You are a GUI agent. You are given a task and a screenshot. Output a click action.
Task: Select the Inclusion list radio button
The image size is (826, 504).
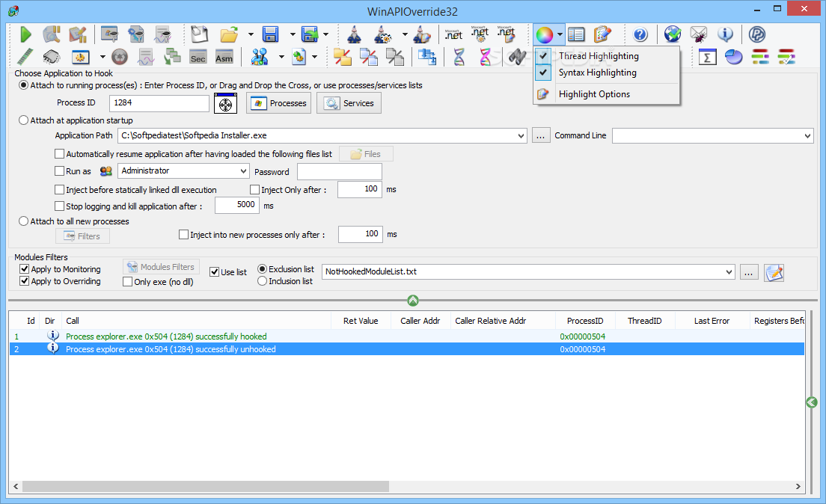(x=262, y=281)
